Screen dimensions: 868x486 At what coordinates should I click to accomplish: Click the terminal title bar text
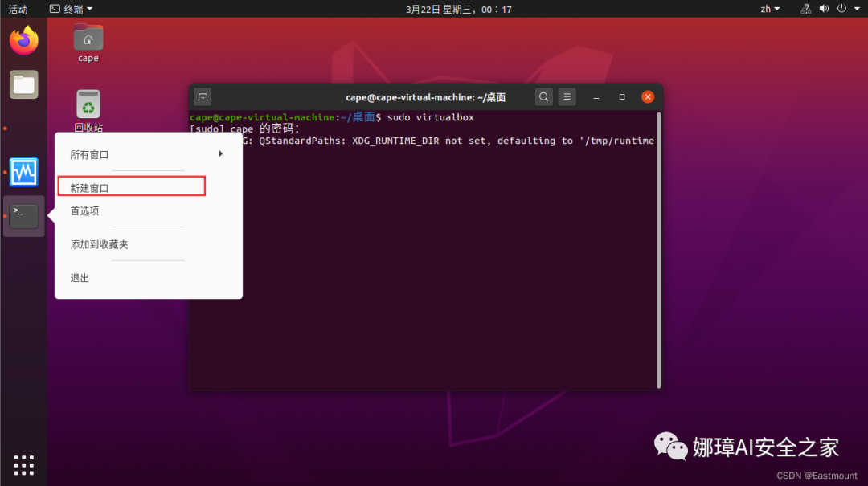[426, 97]
